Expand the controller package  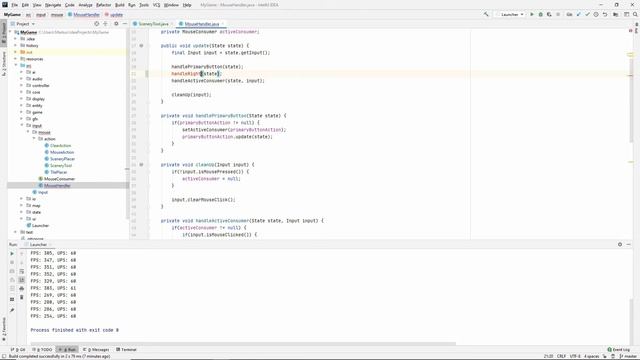click(22, 85)
